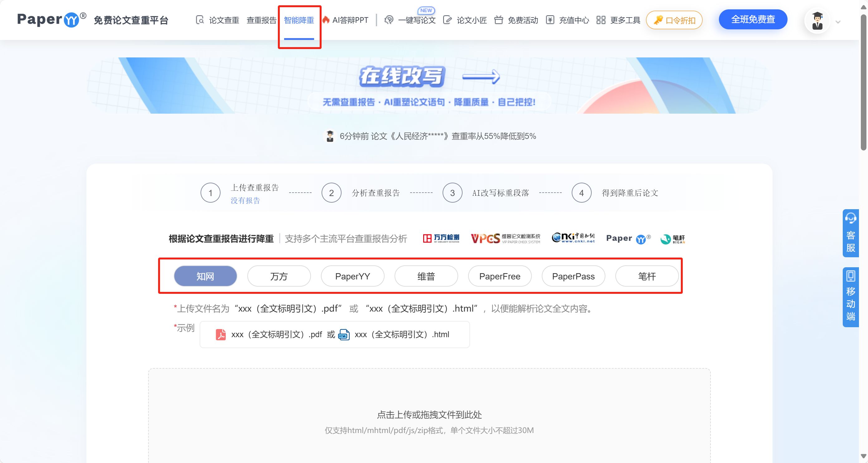868x463 pixels.
Task: Click the headset icon above 客服
Action: coord(851,218)
